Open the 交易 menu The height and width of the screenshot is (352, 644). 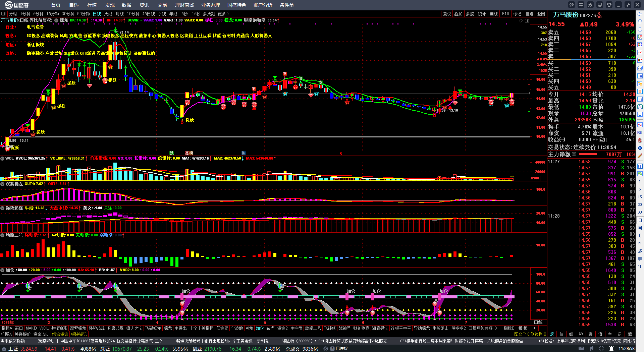pyautogui.click(x=162, y=5)
